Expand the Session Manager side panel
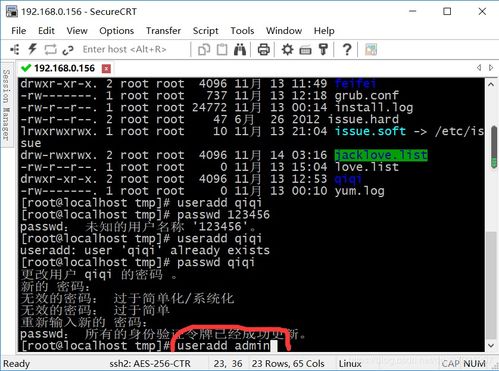This screenshot has width=499, height=371. (x=6, y=104)
